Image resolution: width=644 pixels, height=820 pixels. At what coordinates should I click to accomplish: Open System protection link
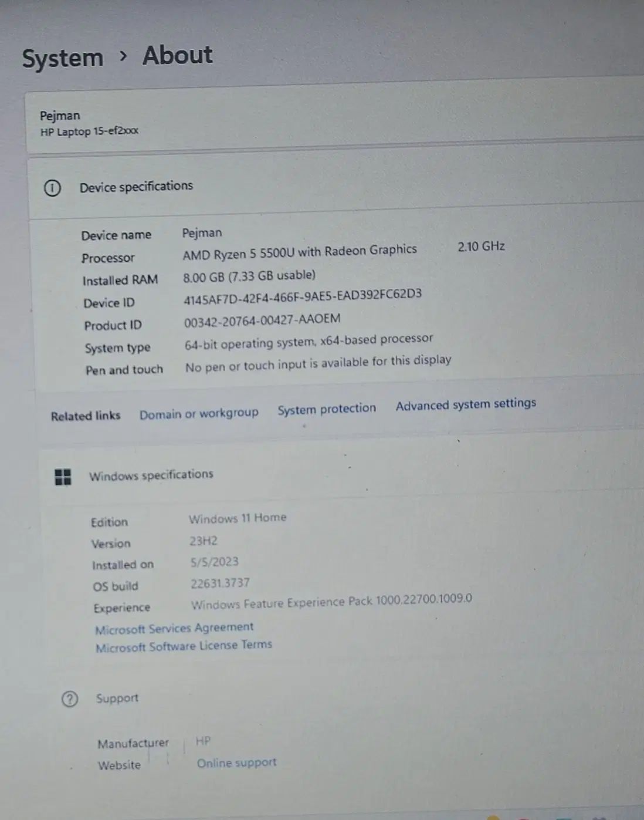pos(327,409)
